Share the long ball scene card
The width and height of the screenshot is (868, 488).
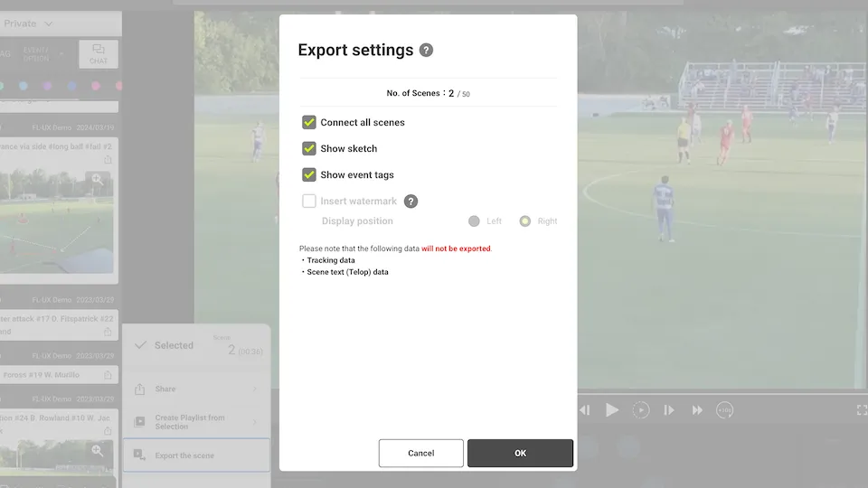pos(108,160)
